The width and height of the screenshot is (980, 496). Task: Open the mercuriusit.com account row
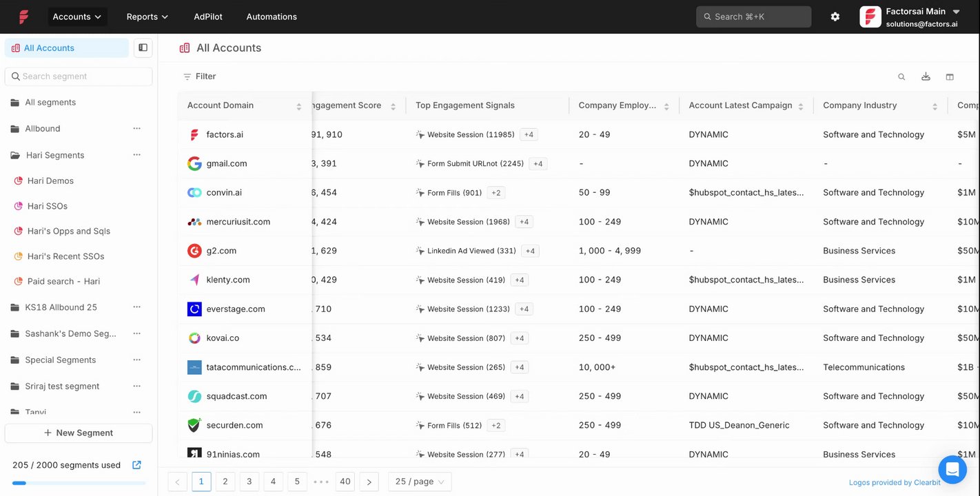click(238, 222)
